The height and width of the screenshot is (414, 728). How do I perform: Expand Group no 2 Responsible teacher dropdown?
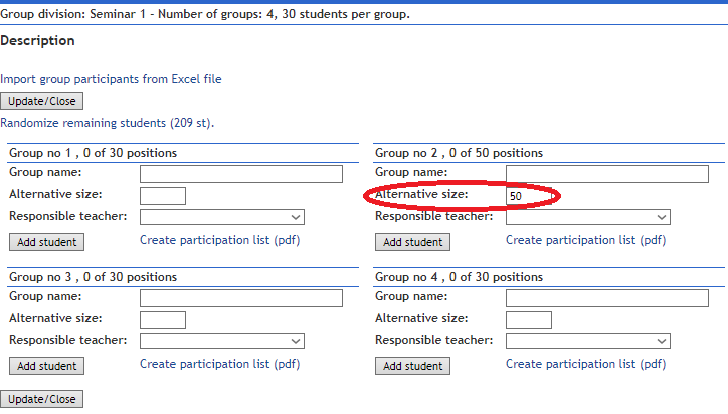pos(588,217)
